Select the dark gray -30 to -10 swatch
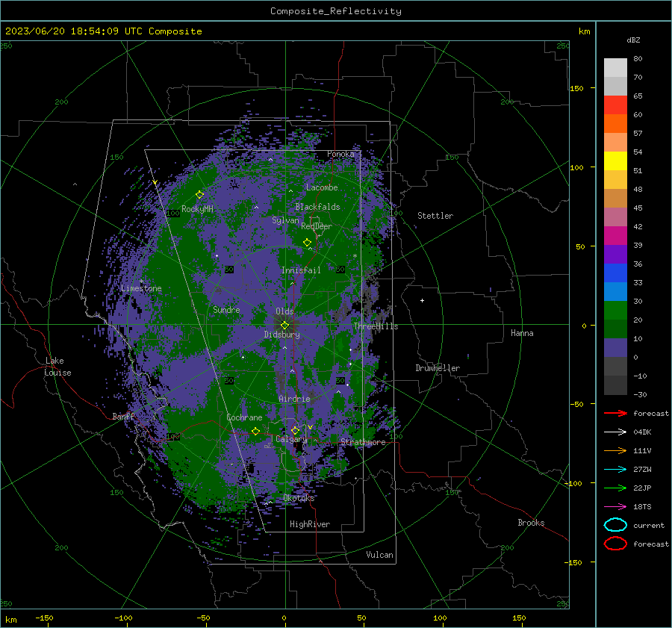Image resolution: width=672 pixels, height=628 pixels. pyautogui.click(x=615, y=385)
